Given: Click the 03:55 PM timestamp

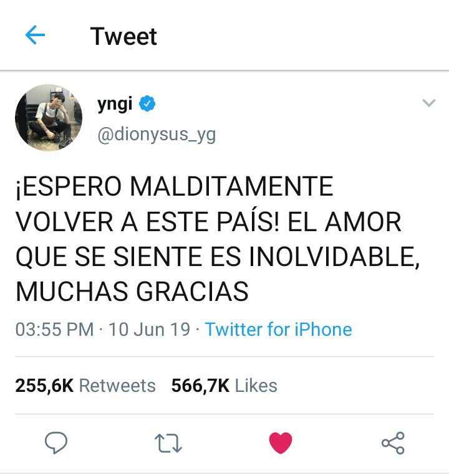Looking at the screenshot, I should [x=55, y=330].
